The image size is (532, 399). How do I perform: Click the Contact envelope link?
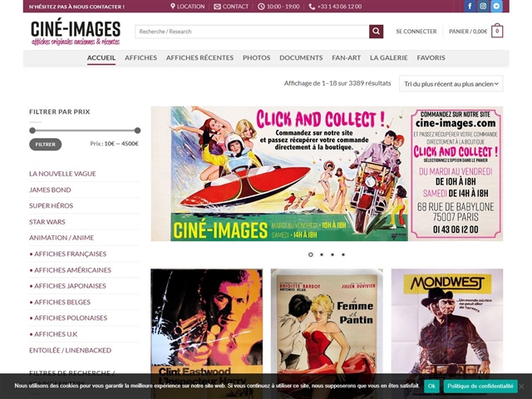231,7
